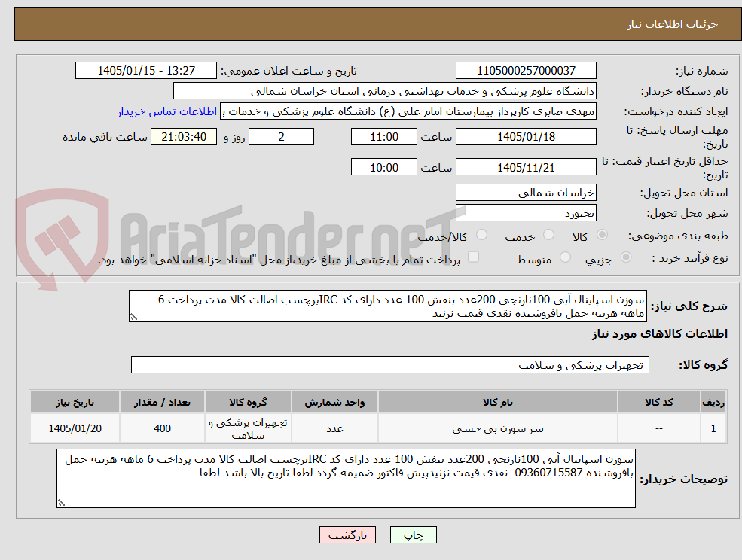
Task: Click the item code cell showing --
Action: point(658,428)
